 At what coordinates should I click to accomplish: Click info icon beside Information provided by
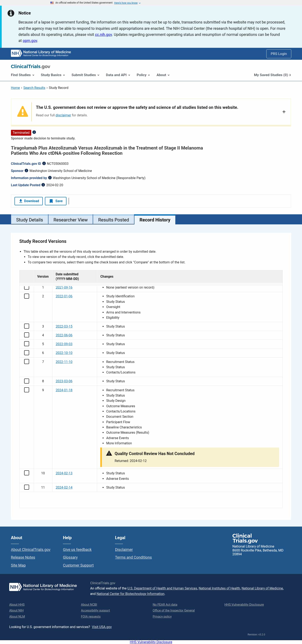point(50,178)
